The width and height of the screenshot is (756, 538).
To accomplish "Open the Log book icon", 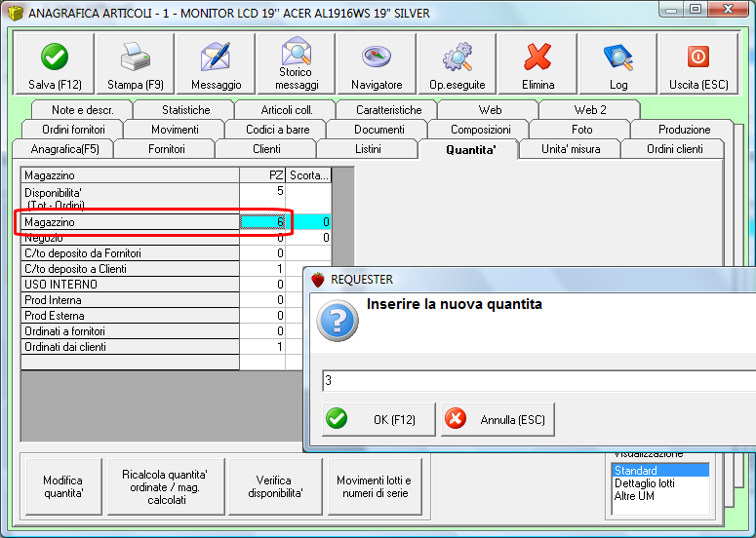I will tap(618, 57).
